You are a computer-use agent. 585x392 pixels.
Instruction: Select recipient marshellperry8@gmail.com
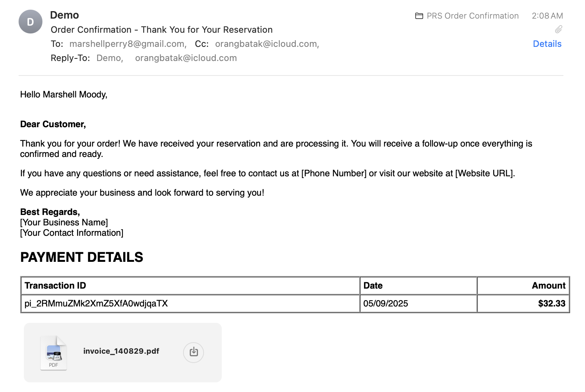coord(128,44)
